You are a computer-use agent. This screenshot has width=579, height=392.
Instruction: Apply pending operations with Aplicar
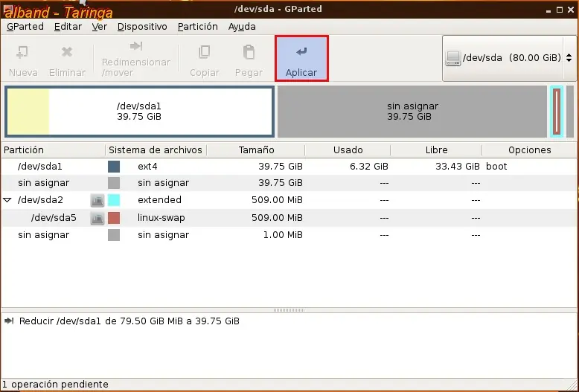301,58
